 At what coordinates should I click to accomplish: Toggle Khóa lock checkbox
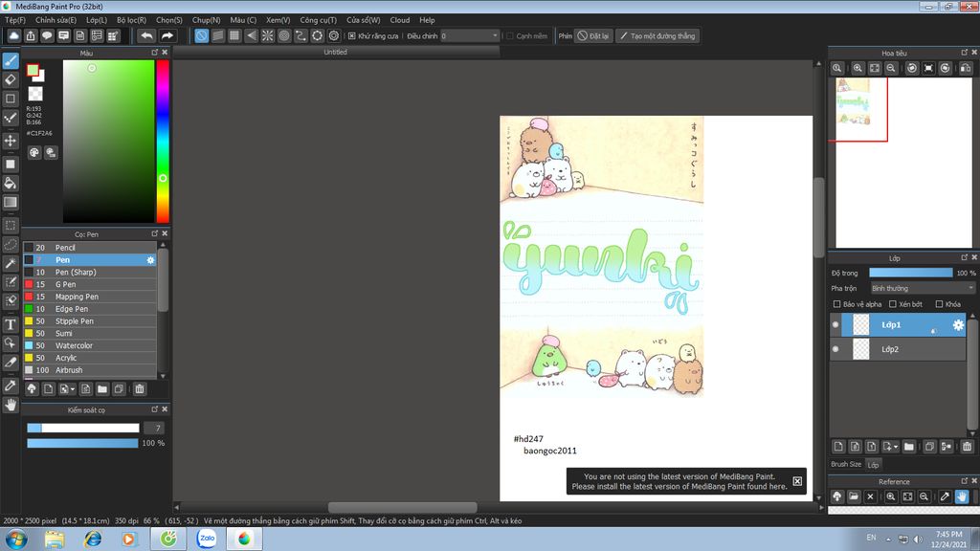[939, 304]
